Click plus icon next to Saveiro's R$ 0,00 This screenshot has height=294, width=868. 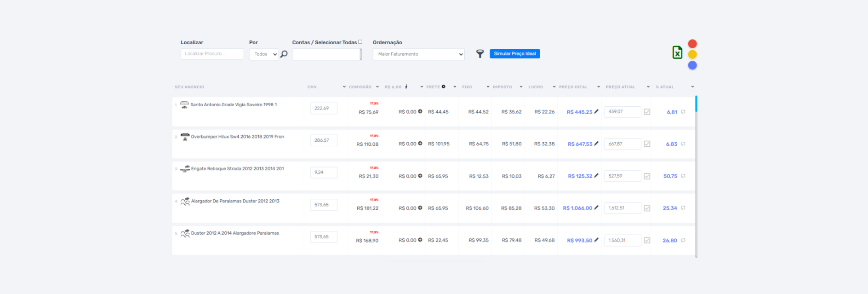[x=420, y=111]
